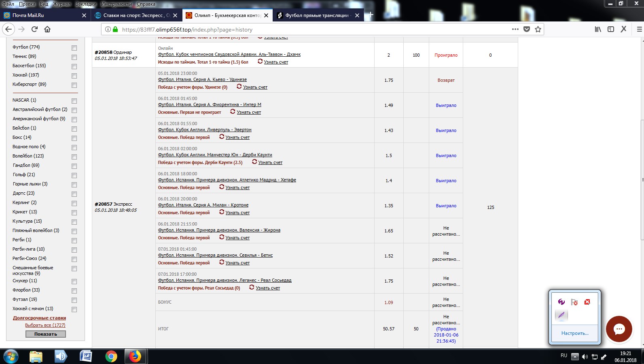Go back with the browser back arrow
The height and width of the screenshot is (364, 644).
click(x=8, y=29)
